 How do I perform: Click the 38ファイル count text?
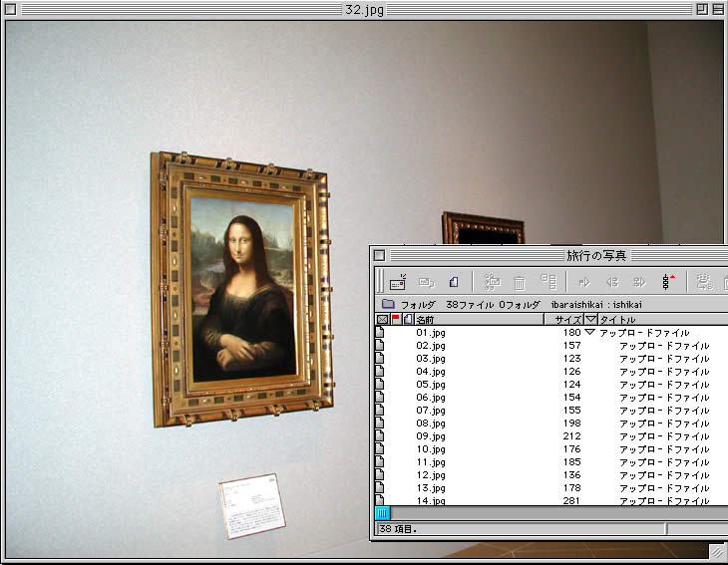(x=470, y=304)
